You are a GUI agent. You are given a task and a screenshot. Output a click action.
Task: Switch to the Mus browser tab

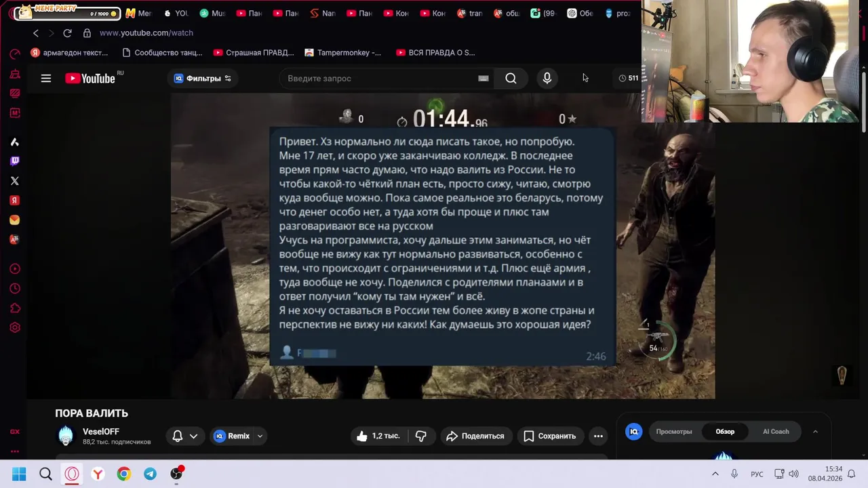click(212, 13)
